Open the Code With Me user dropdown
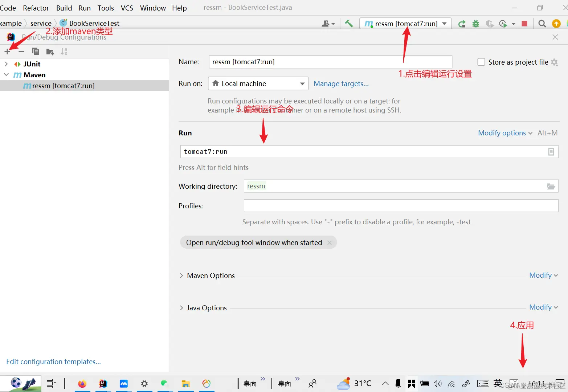Screen dimensions: 568x392 pyautogui.click(x=328, y=24)
